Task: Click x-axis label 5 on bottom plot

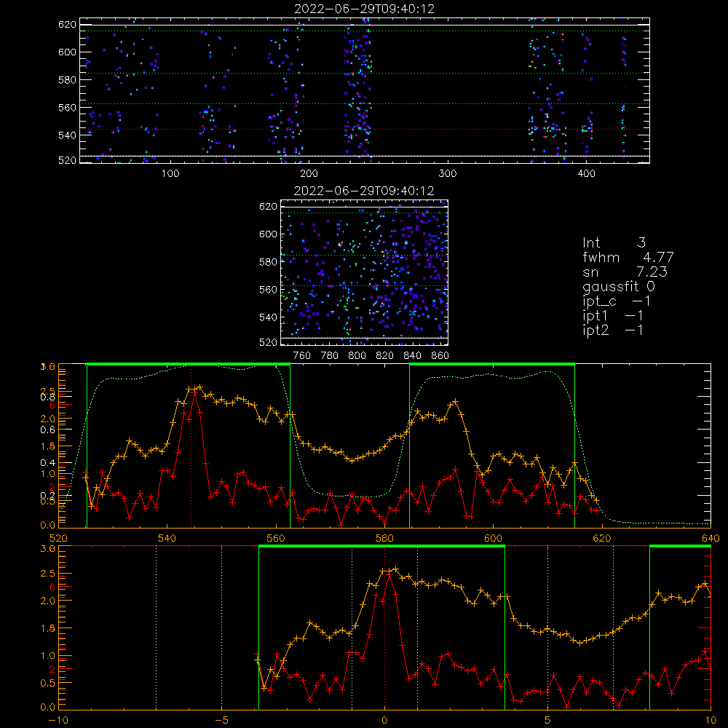Action: pos(547,721)
